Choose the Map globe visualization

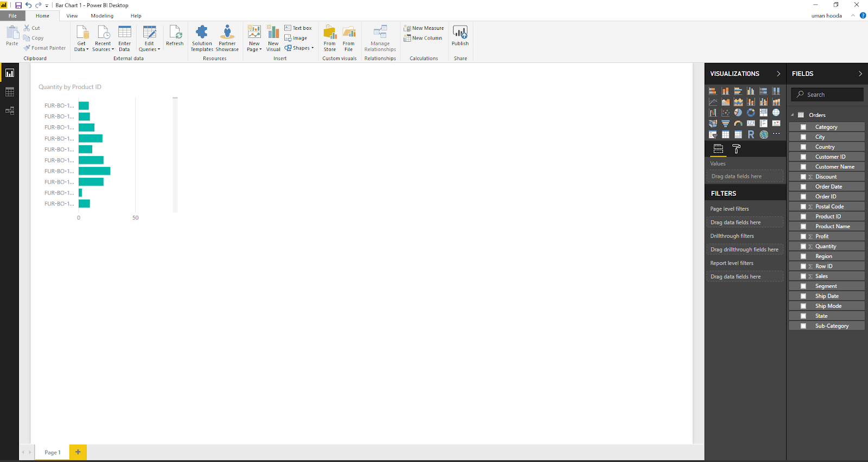pyautogui.click(x=776, y=113)
